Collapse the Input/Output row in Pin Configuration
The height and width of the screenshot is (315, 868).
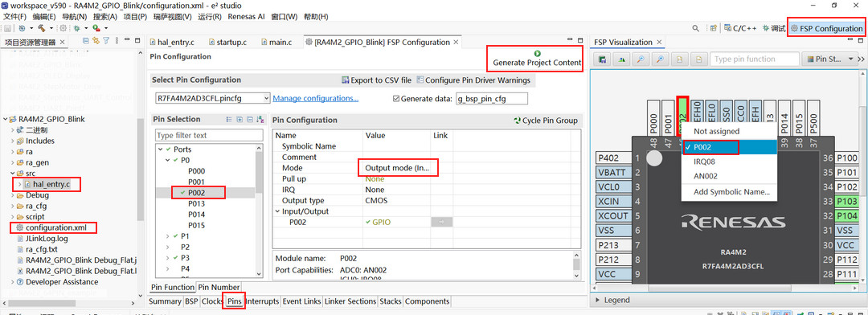(278, 211)
